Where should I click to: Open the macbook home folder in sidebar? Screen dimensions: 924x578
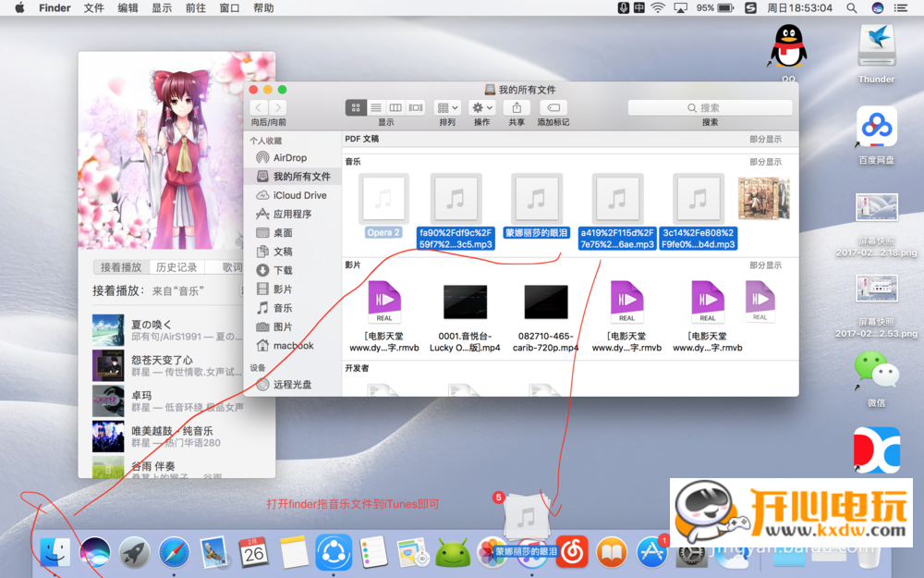click(x=293, y=346)
